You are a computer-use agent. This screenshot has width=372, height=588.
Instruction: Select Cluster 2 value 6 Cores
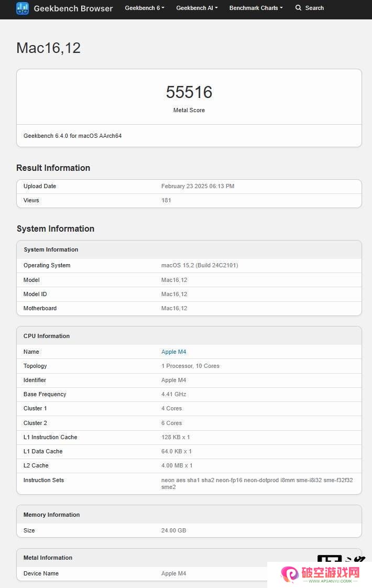(x=171, y=423)
